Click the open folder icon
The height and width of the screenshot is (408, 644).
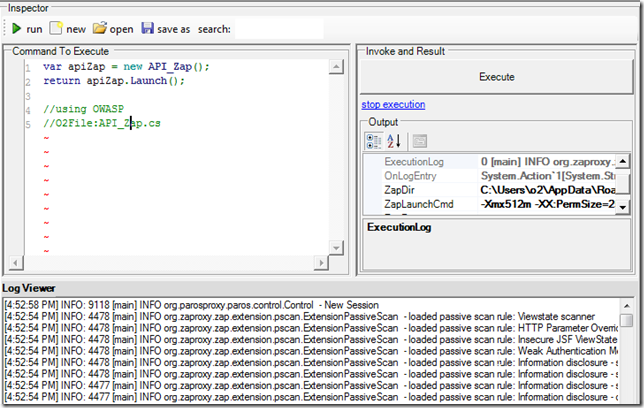click(99, 29)
